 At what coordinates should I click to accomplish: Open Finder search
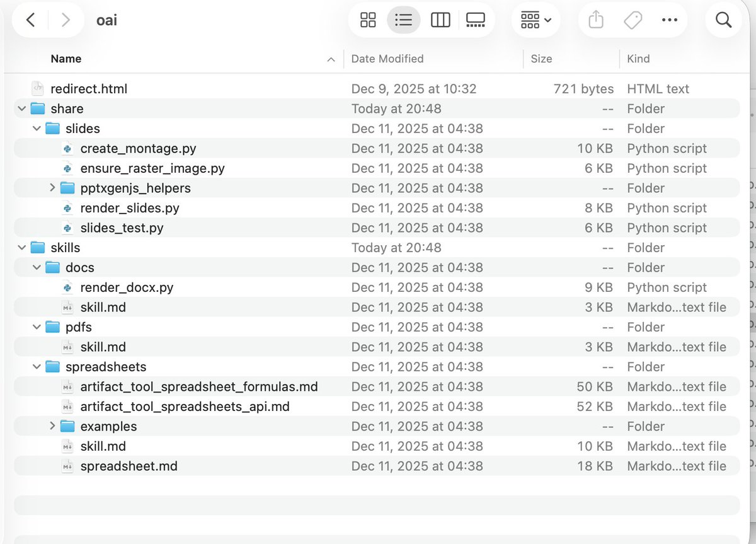point(723,20)
